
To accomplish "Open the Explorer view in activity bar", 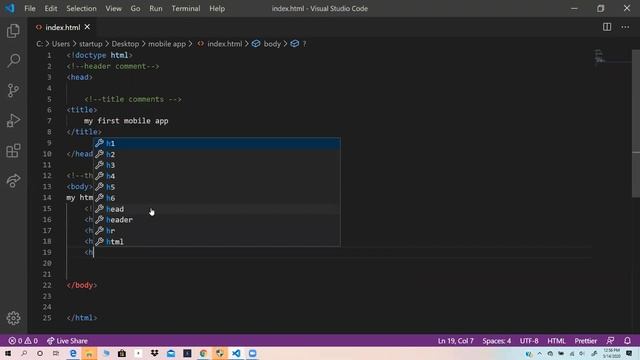I will tap(13, 31).
